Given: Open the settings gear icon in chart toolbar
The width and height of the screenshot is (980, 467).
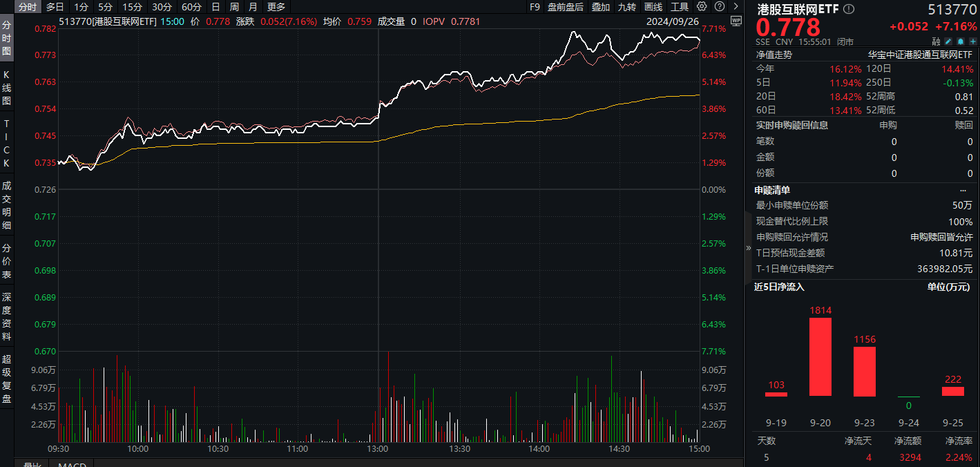Looking at the screenshot, I should click(702, 7).
